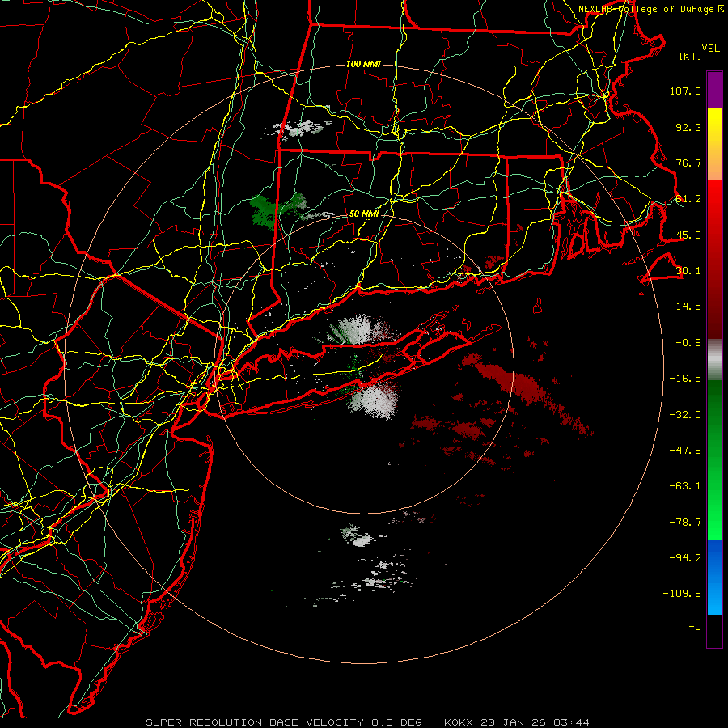Click the 45.6 knots scale label
Screen dimensions: 728x728
(x=688, y=235)
